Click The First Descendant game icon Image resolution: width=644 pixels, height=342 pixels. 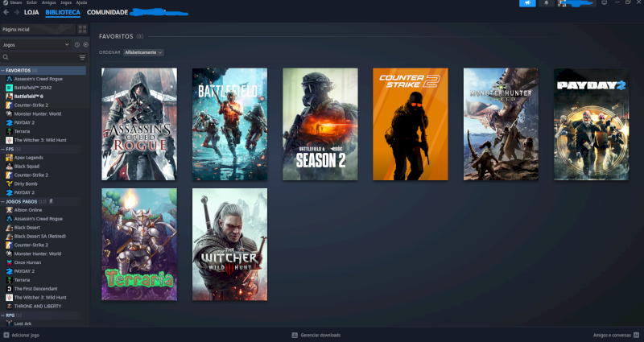[x=9, y=289]
